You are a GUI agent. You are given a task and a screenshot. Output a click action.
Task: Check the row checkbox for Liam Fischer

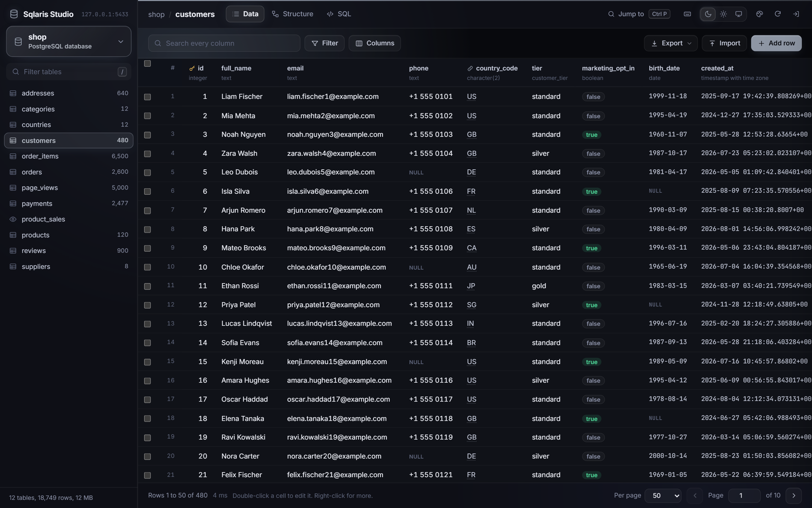coord(148,97)
